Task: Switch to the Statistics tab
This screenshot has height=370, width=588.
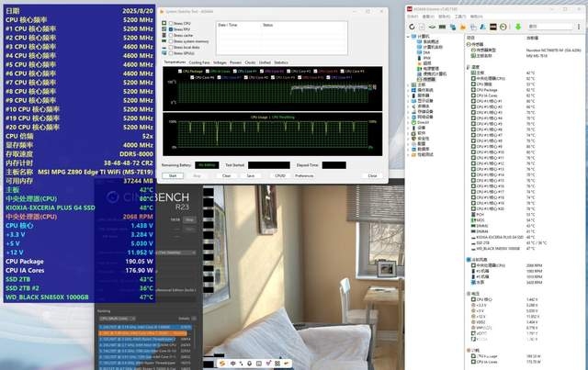Action: point(281,62)
